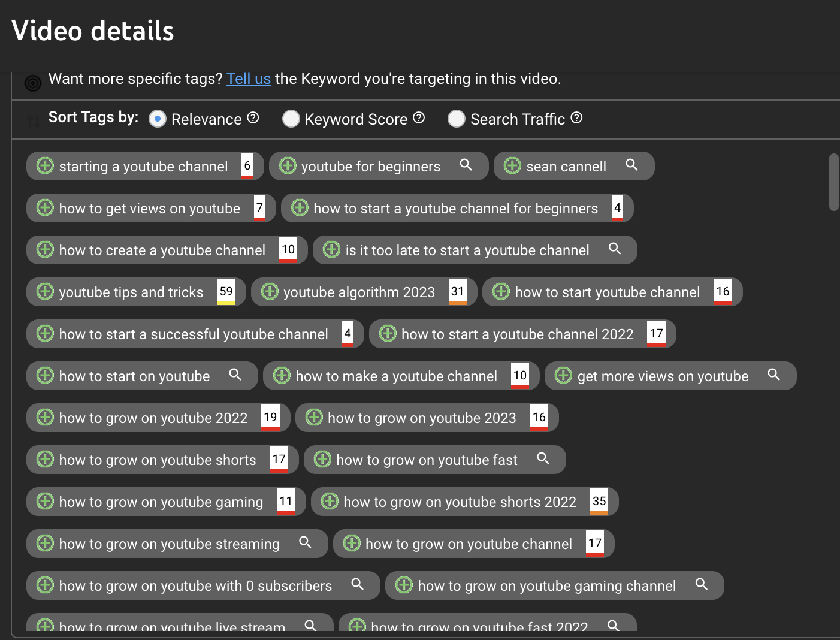Select the Relevance sort radio button
Viewport: 840px width, 640px height.
point(157,119)
